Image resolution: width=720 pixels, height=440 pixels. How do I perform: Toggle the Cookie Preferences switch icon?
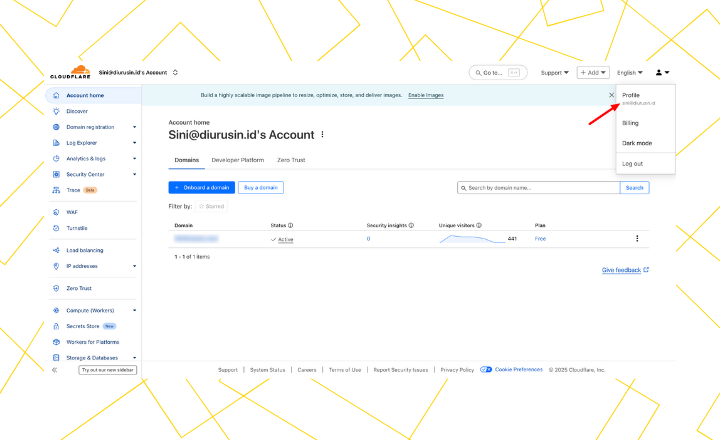click(x=486, y=370)
